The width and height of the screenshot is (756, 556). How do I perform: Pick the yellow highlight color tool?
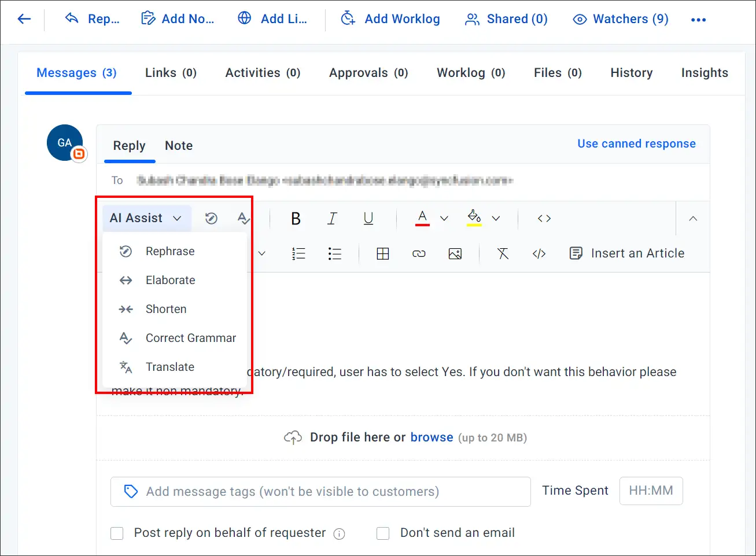pyautogui.click(x=474, y=218)
